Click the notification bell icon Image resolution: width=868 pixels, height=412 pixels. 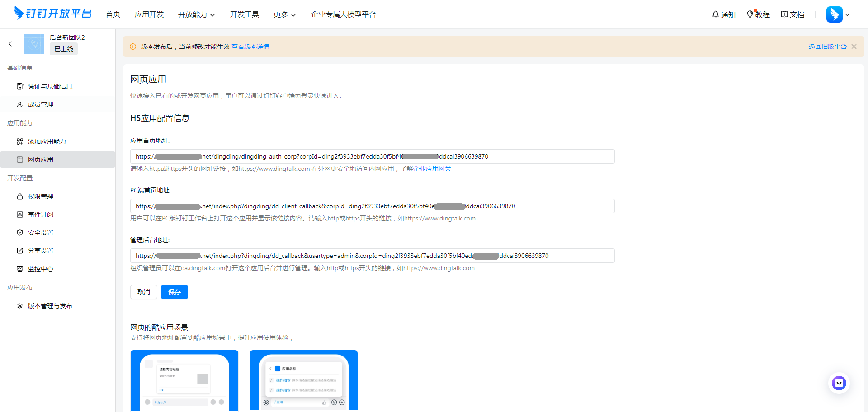coord(715,14)
